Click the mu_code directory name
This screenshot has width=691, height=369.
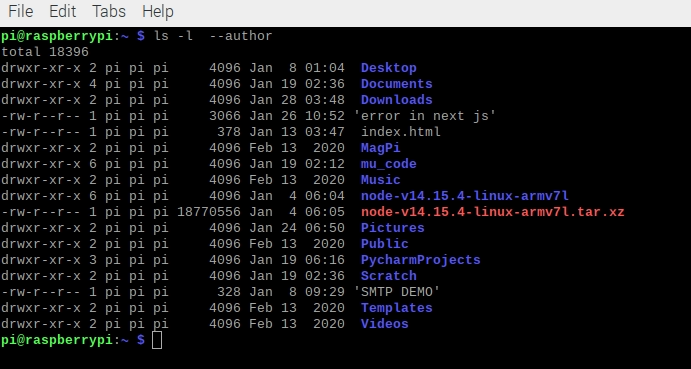click(x=389, y=164)
